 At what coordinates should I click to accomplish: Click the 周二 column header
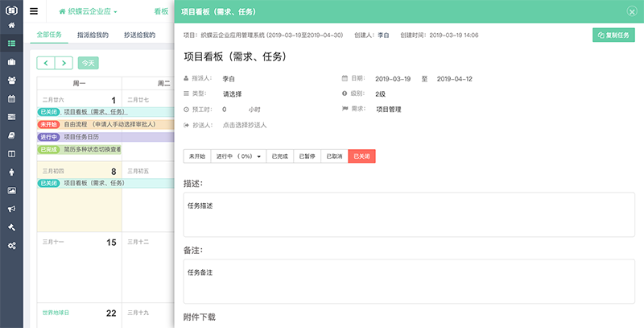pyautogui.click(x=164, y=84)
